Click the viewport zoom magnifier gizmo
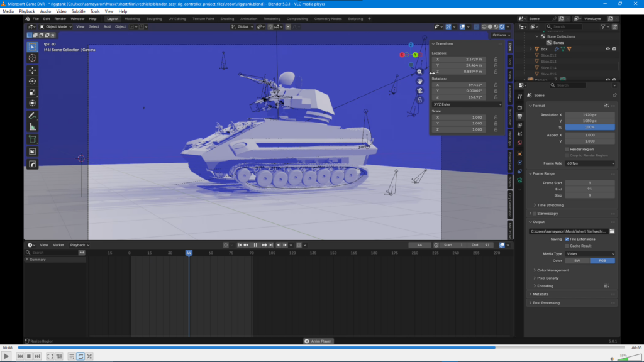 (x=419, y=72)
